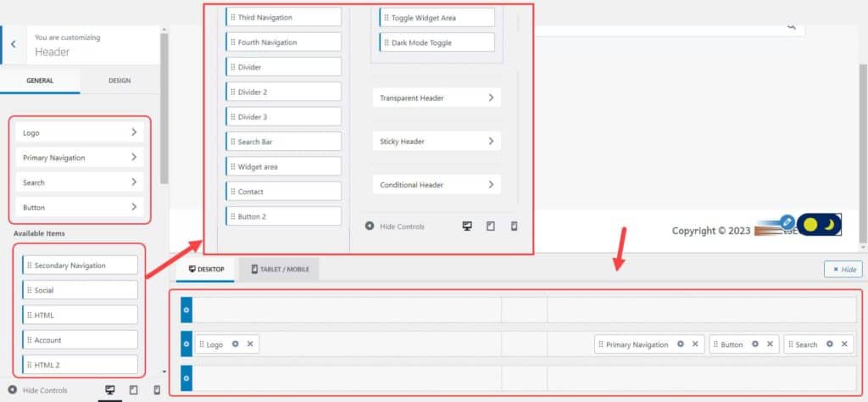Screen dimensions: 868x402
Task: Choose desktop preview icon in inset panel
Action: (467, 226)
